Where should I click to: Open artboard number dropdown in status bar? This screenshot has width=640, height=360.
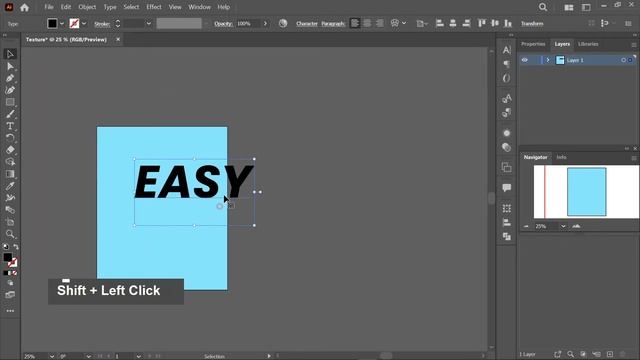coord(139,356)
